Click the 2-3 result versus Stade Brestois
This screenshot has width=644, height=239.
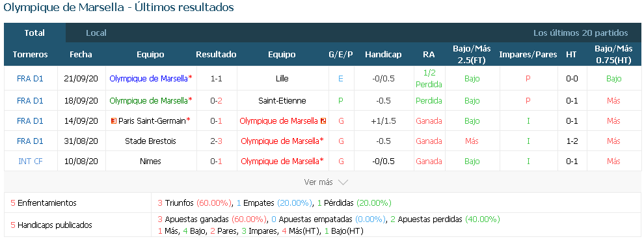click(x=217, y=141)
